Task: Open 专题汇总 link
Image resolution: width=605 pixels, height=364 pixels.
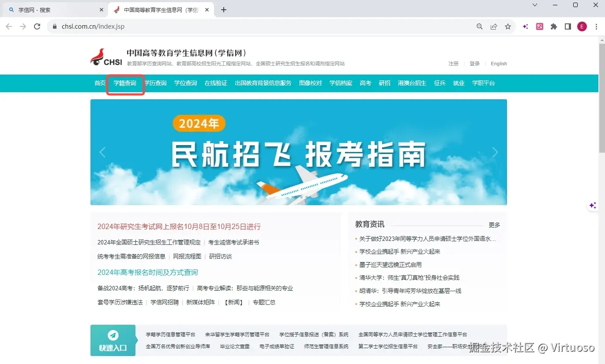Action: tap(264, 303)
